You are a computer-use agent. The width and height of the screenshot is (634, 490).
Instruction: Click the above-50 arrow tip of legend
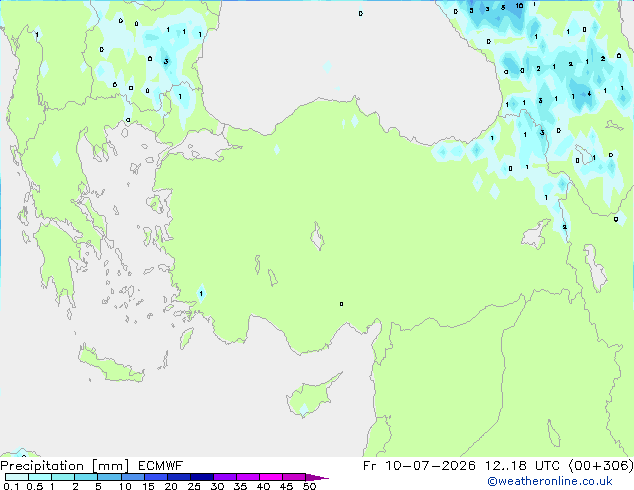[317, 477]
